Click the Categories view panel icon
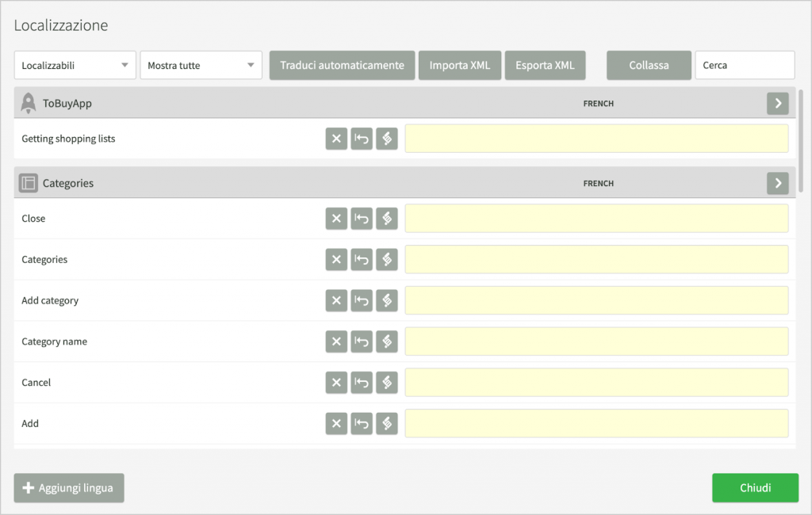This screenshot has height=515, width=812. (28, 183)
